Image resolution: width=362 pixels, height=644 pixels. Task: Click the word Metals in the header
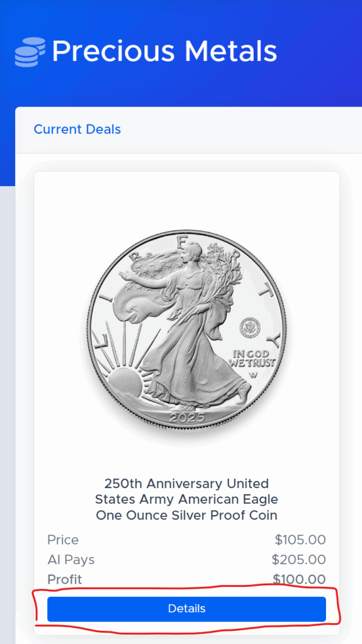pyautogui.click(x=231, y=52)
